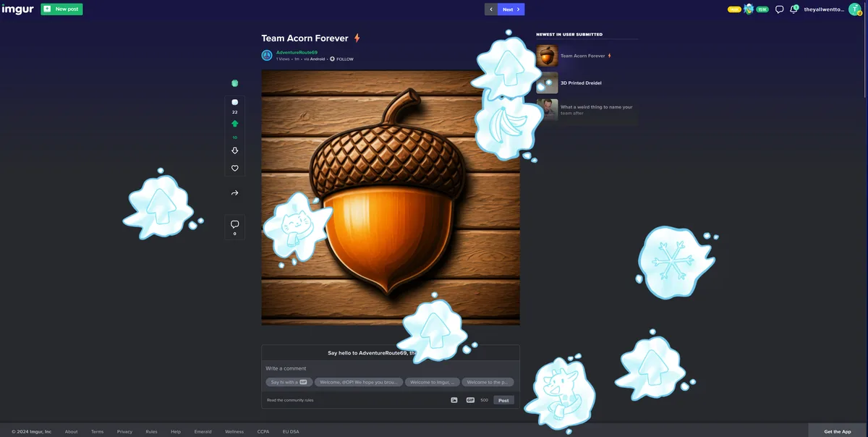Click the Write a comment field
Image resolution: width=868 pixels, height=437 pixels.
click(391, 368)
